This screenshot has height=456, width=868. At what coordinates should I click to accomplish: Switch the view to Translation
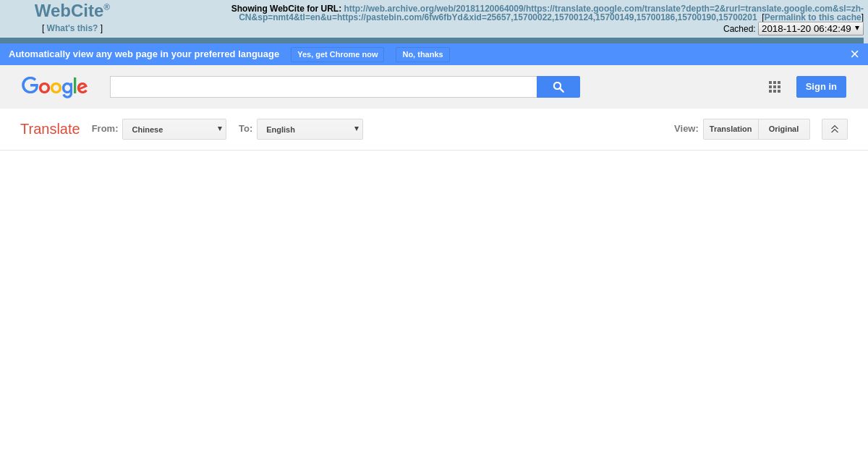731,129
